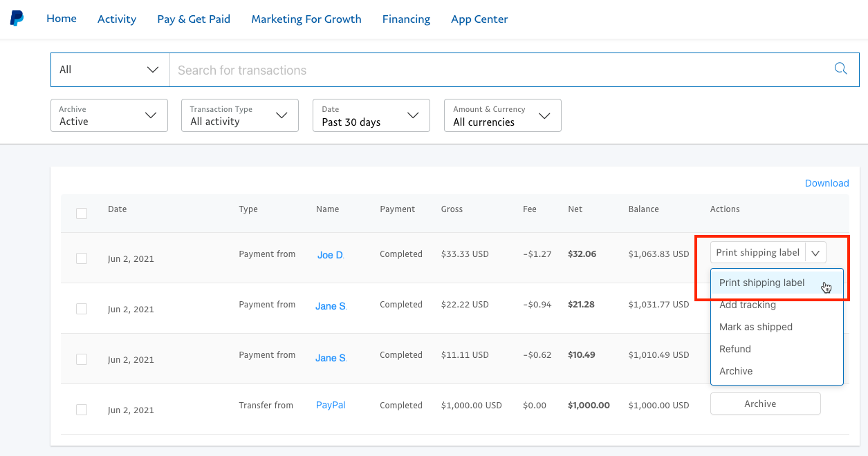This screenshot has width=868, height=456.
Task: Open the Archive filter dropdown
Action: 109,115
